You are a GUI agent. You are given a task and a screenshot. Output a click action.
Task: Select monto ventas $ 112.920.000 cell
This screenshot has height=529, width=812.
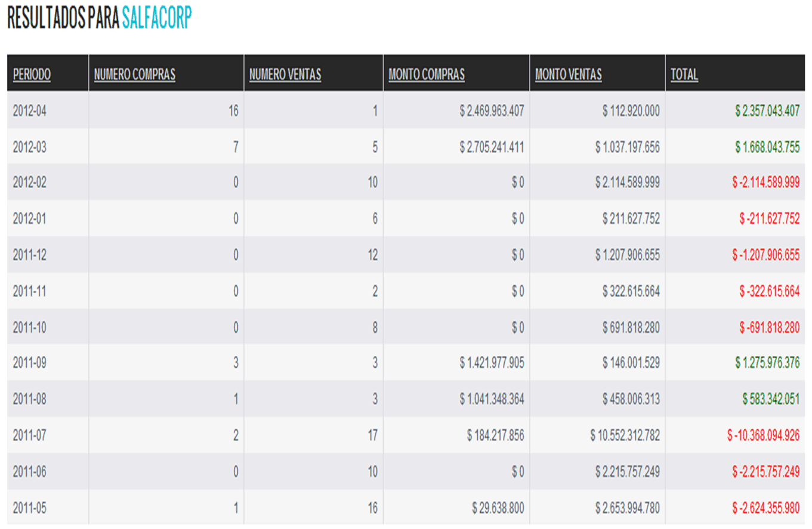630,110
